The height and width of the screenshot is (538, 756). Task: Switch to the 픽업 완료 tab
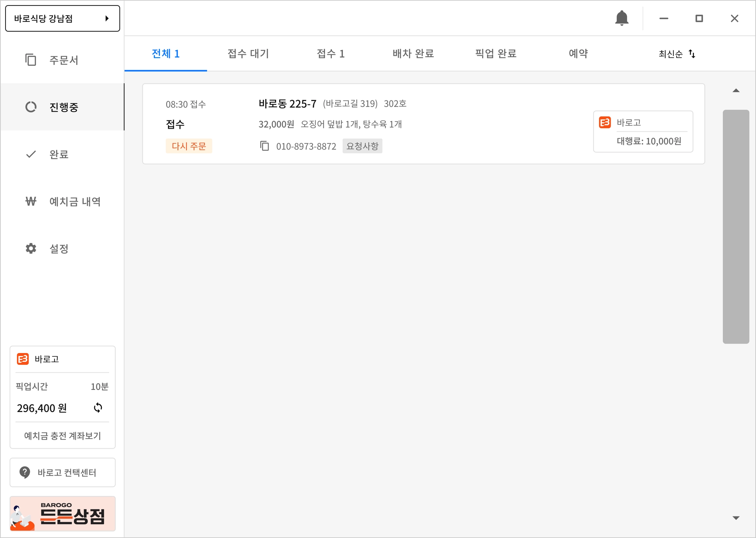pos(495,54)
